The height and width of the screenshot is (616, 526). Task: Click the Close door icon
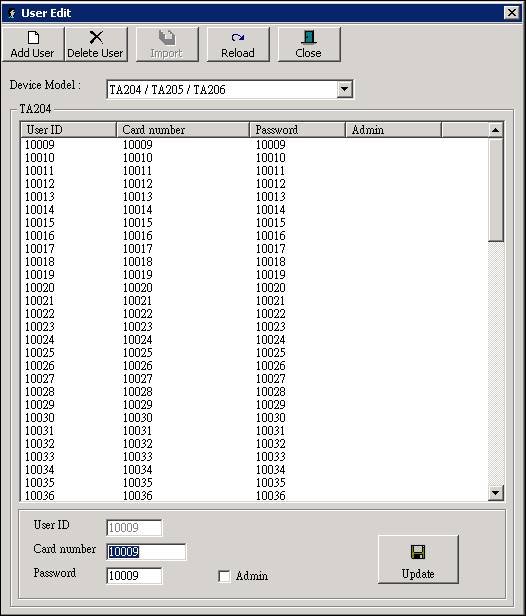[x=309, y=37]
